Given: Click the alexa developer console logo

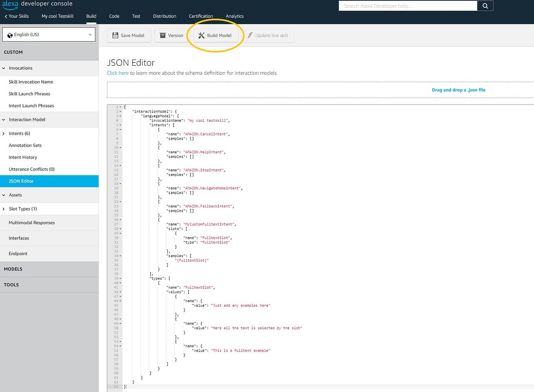Looking at the screenshot, I should pos(37,4).
